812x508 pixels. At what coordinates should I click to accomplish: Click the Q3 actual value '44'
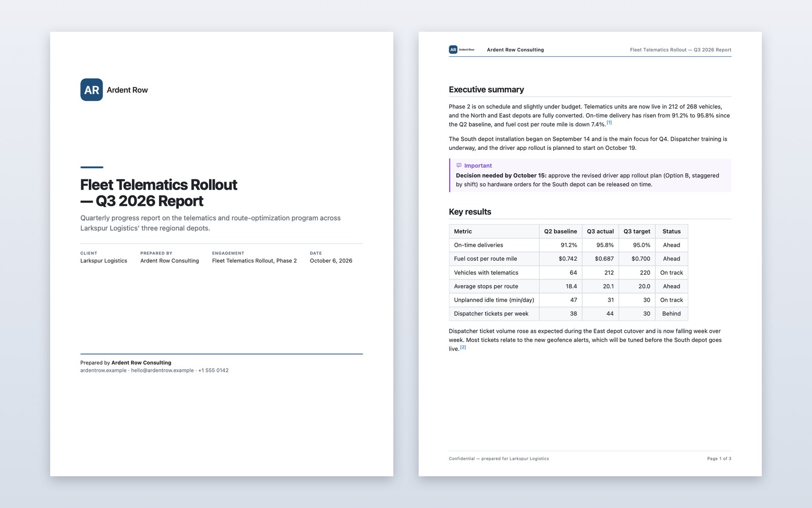610,314
